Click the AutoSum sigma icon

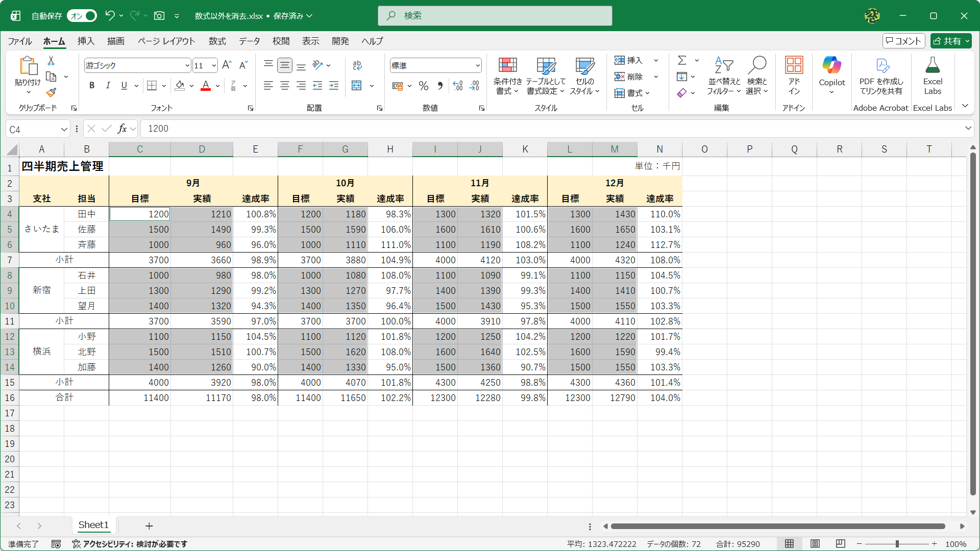coord(682,60)
